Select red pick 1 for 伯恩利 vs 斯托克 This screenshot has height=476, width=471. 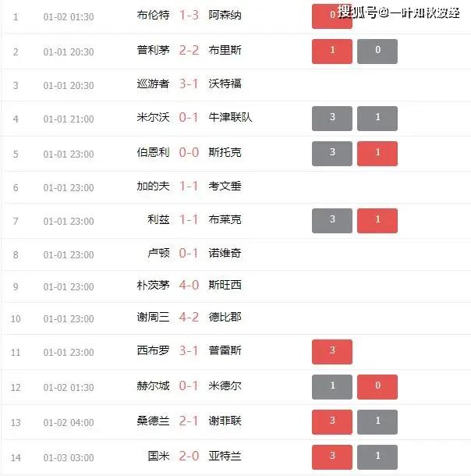point(377,154)
